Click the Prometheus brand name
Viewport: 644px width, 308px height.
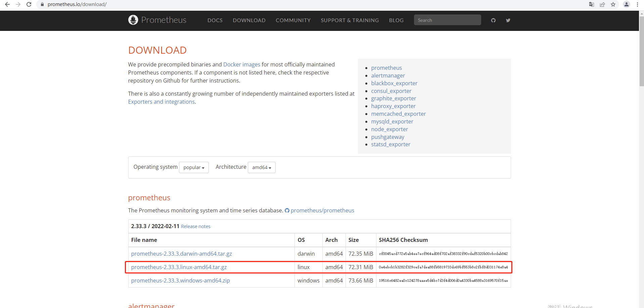click(x=164, y=20)
